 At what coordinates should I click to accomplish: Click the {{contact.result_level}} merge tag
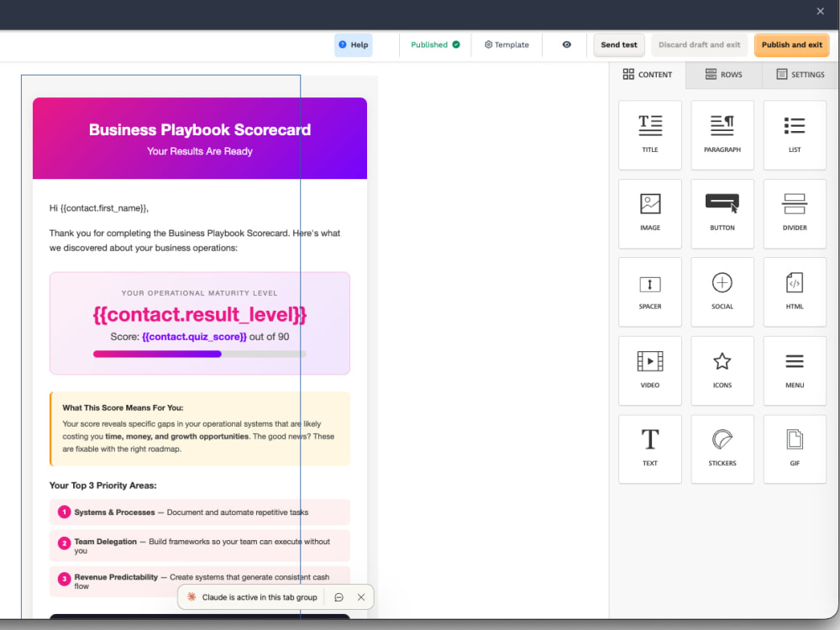click(200, 314)
